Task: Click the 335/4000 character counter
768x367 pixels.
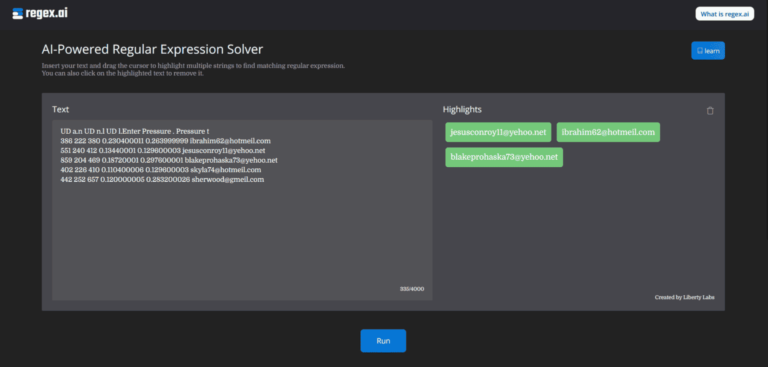Action: coord(412,289)
